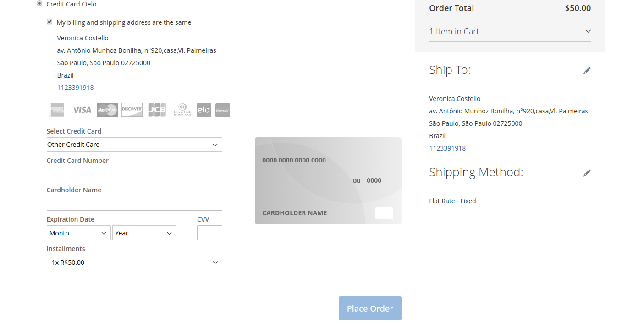Click the Expiration Date label
Image resolution: width=644 pixels, height=324 pixels.
71,219
